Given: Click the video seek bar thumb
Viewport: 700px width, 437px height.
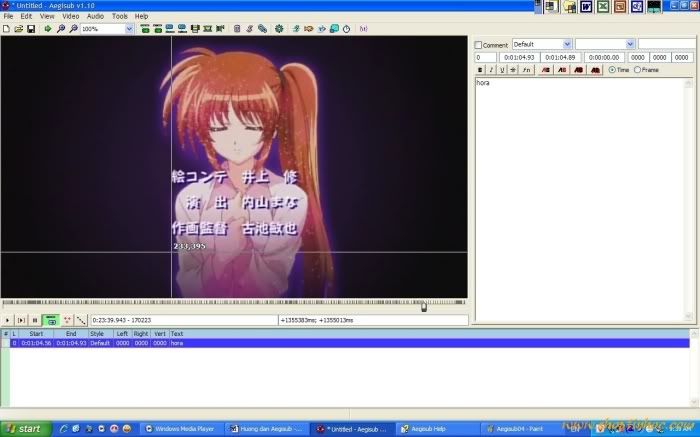Looking at the screenshot, I should pos(424,307).
